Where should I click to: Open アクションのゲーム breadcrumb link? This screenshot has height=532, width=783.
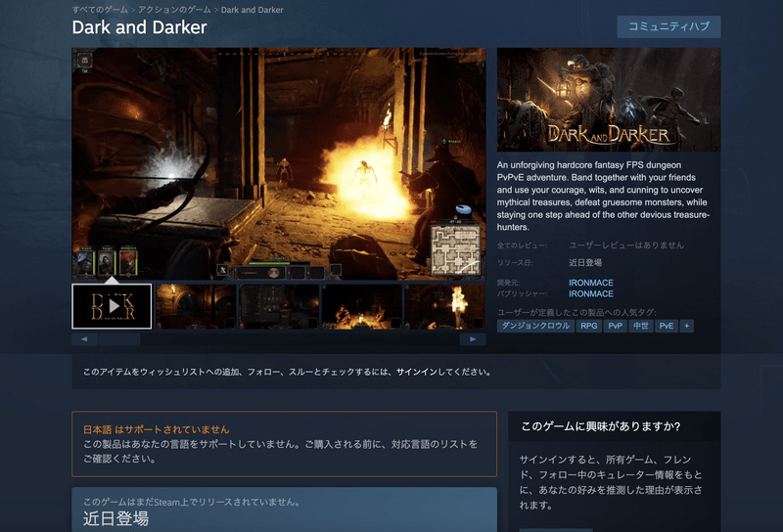coord(174,10)
